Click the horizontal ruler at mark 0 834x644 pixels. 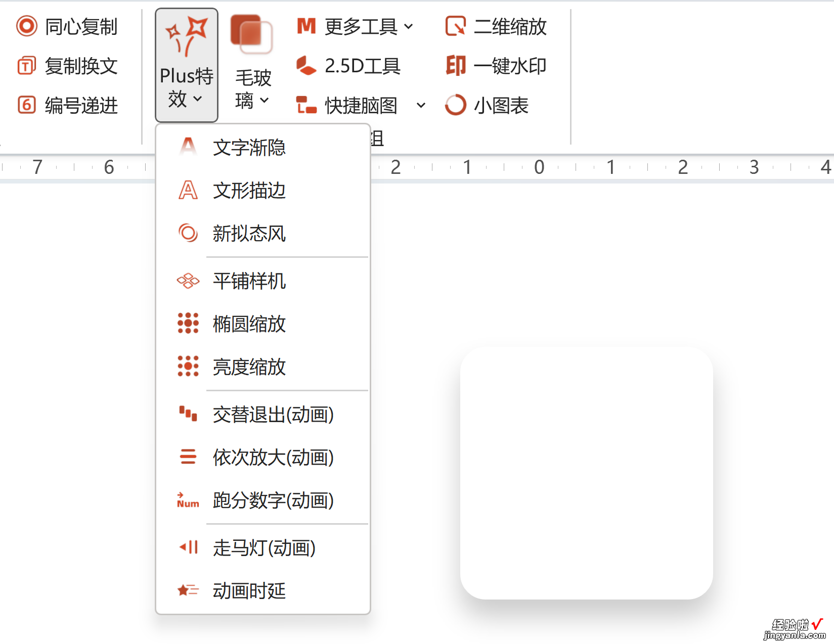pos(539,167)
